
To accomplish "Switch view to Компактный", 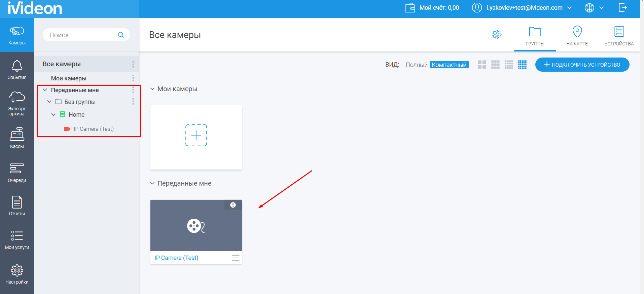I will [x=449, y=65].
